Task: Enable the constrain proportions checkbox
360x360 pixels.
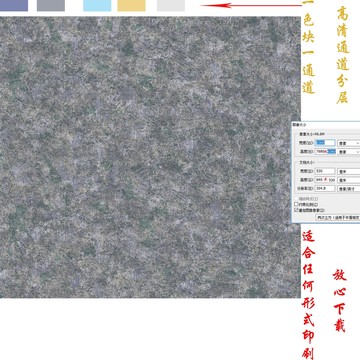Action: click(x=296, y=204)
